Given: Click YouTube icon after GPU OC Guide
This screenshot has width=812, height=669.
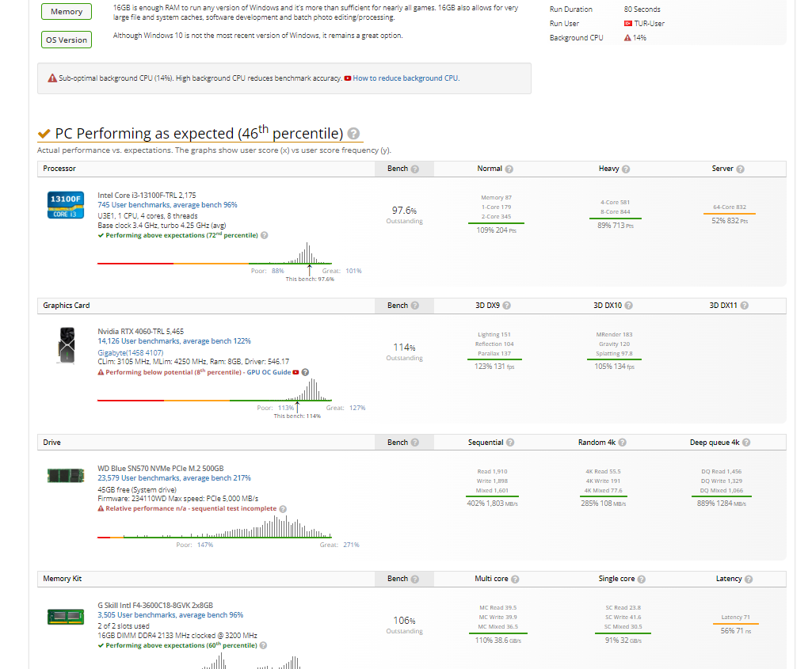Looking at the screenshot, I should click(x=295, y=372).
